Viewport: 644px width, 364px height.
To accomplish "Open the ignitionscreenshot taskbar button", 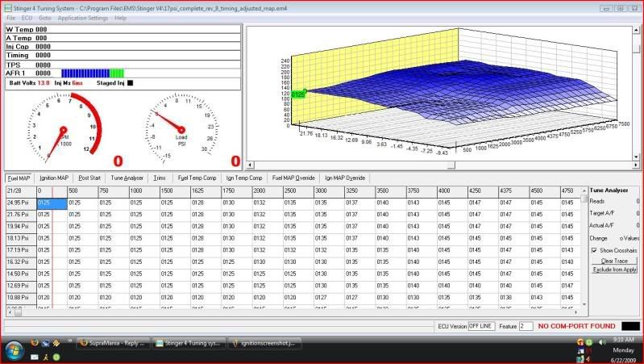I will (x=264, y=344).
